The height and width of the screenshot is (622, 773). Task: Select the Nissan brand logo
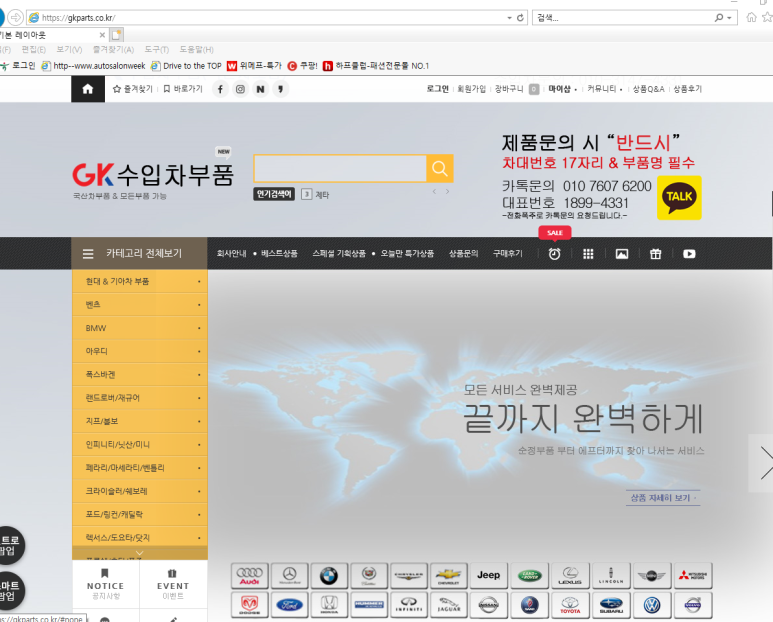[489, 605]
